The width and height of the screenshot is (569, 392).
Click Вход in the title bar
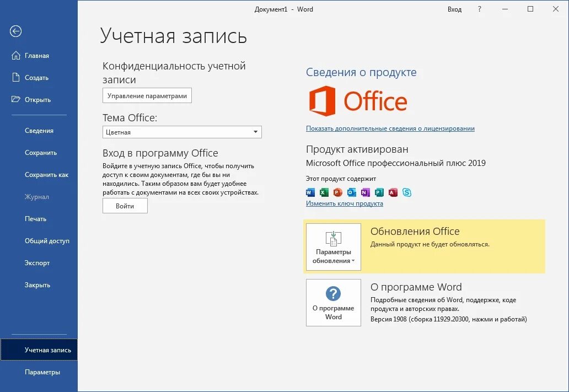coord(454,9)
